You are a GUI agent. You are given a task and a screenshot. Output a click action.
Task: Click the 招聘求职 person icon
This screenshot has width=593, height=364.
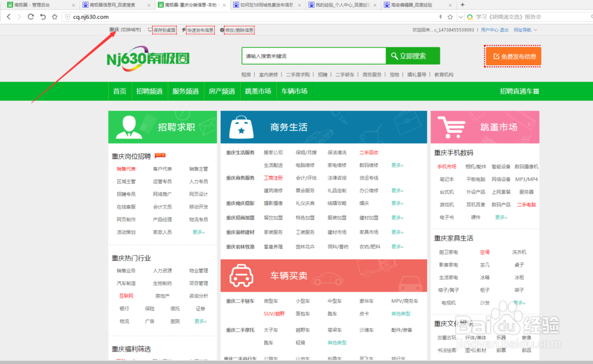point(130,126)
